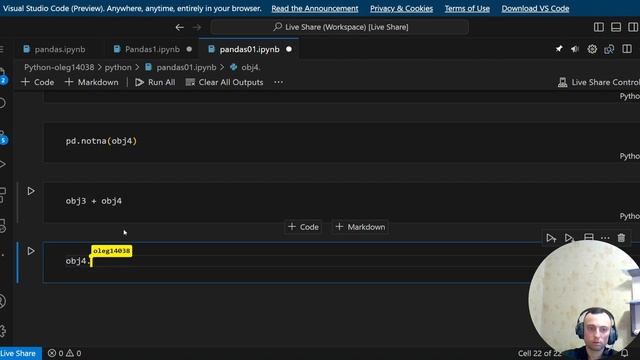
Task: Open errors and warnings status indicator
Action: tap(64, 353)
